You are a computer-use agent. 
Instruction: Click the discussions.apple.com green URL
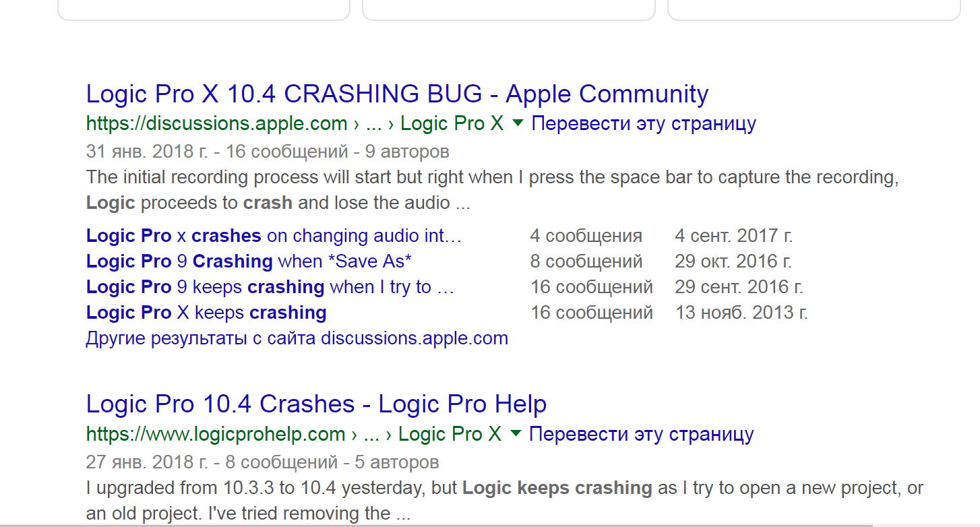point(295,124)
